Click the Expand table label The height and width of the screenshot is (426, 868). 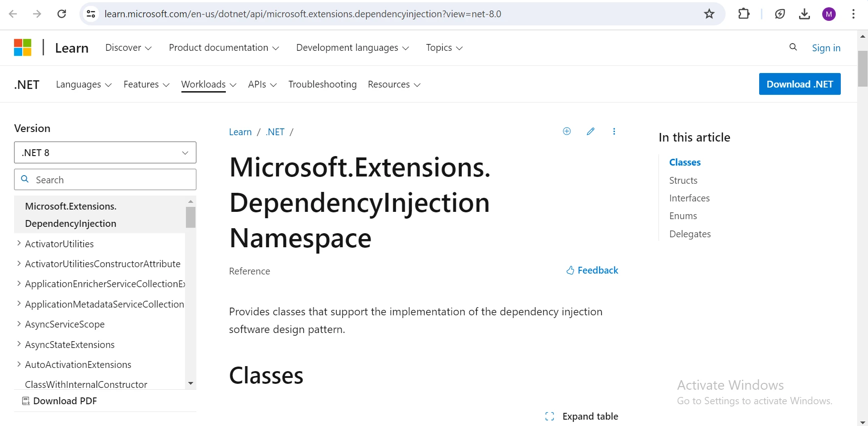click(x=590, y=416)
